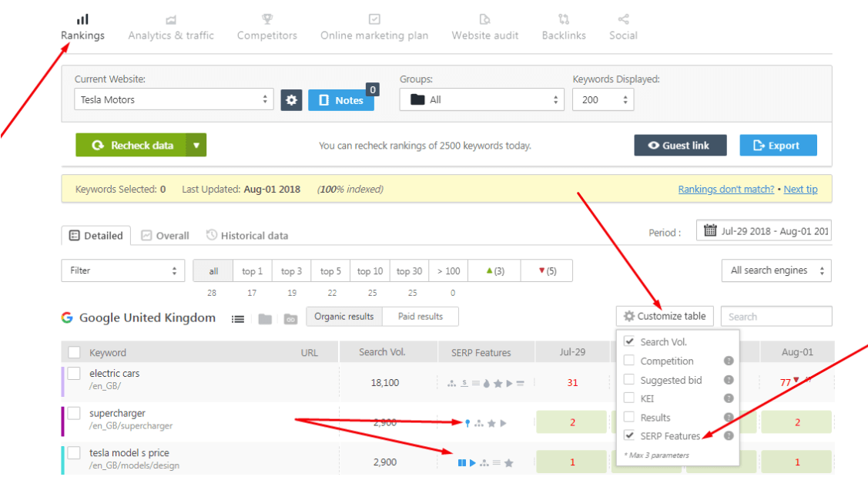Open the Customize table menu
This screenshot has width=868, height=487.
pos(665,316)
